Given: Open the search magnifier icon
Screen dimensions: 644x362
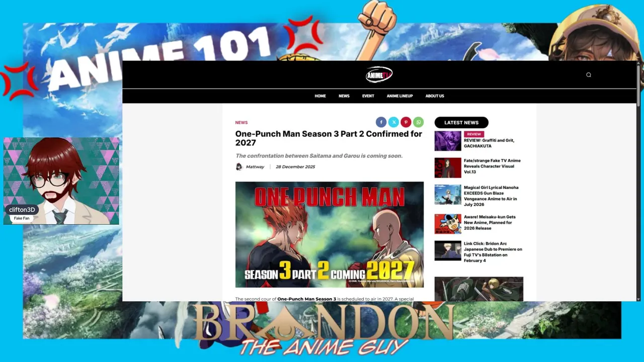Looking at the screenshot, I should click(x=588, y=75).
